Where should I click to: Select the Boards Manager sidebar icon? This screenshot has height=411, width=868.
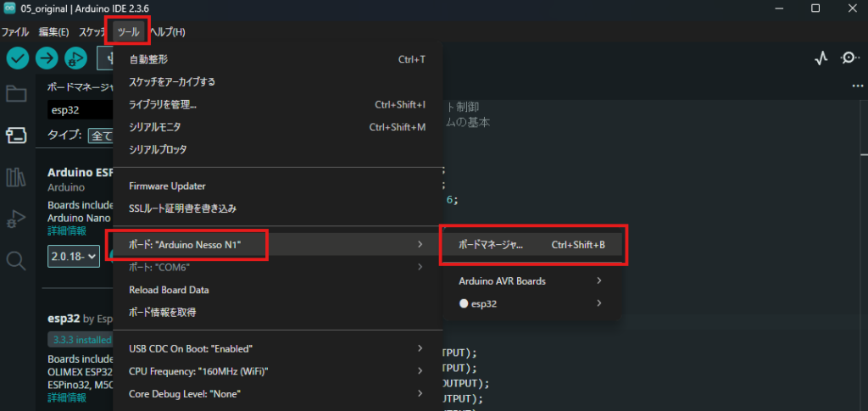pos(16,136)
